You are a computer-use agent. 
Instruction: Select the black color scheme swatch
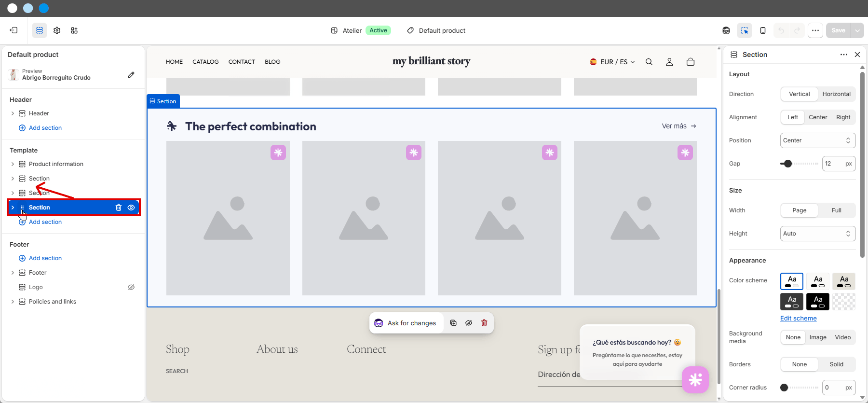pyautogui.click(x=818, y=302)
